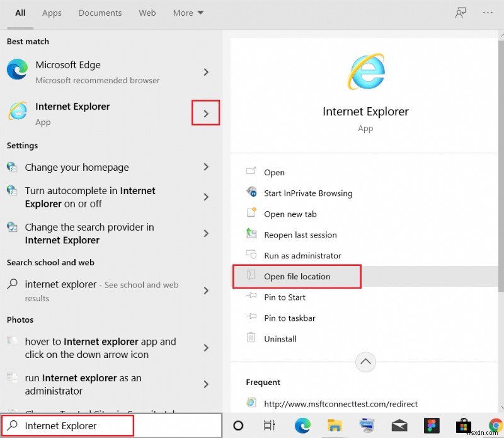Image resolution: width=504 pixels, height=438 pixels.
Task: Choose Start InPrivate Browsing
Action: (x=365, y=193)
